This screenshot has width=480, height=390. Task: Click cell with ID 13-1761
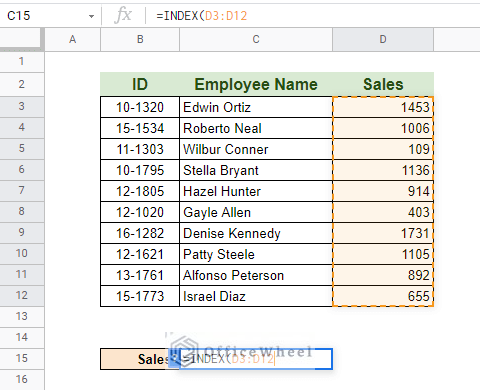(140, 275)
